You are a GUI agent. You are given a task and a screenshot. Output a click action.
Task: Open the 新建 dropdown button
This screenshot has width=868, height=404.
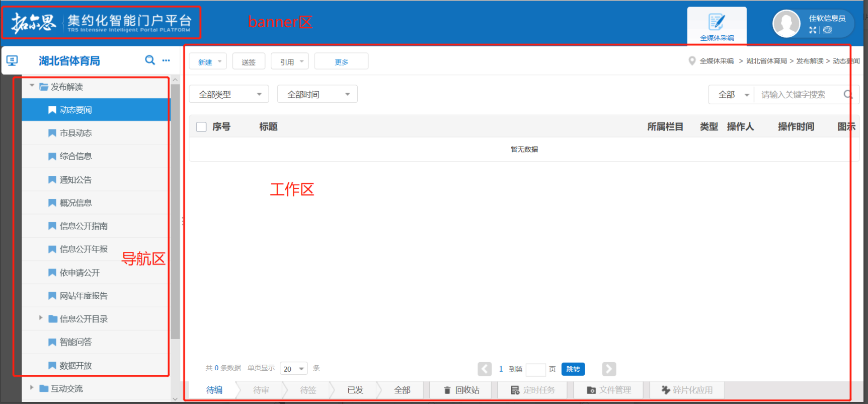(208, 61)
